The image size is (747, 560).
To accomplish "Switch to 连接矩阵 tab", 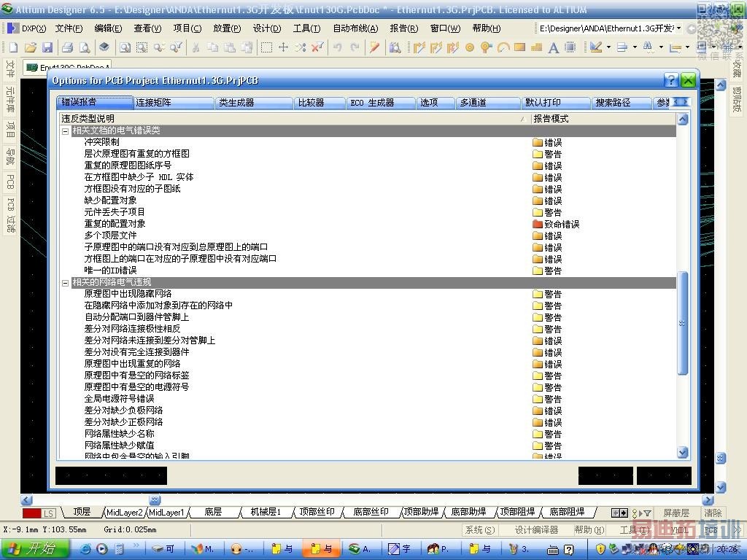I will [x=173, y=102].
